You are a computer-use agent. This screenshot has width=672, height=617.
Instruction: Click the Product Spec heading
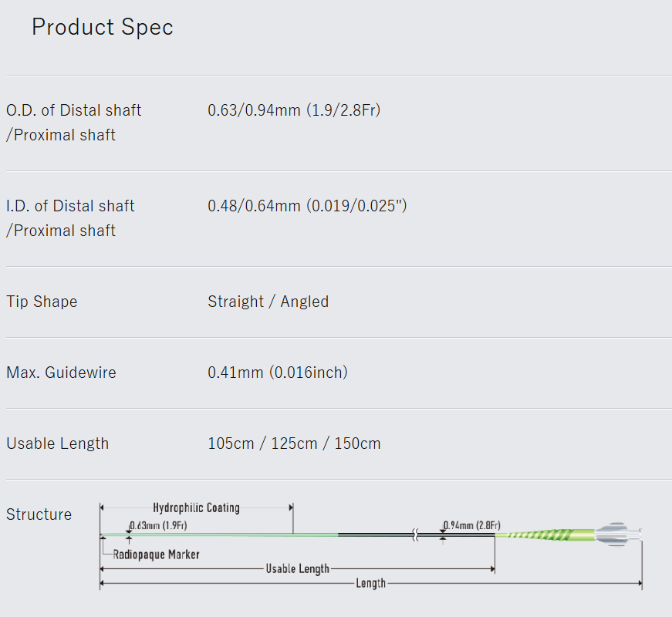(102, 27)
